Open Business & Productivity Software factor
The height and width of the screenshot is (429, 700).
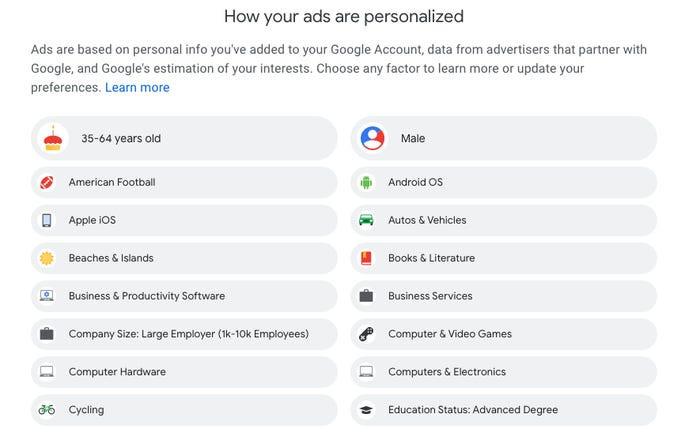tap(184, 296)
